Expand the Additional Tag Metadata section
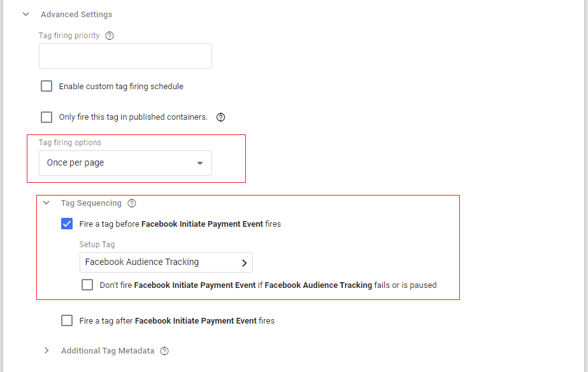This screenshot has width=588, height=372. (x=47, y=351)
